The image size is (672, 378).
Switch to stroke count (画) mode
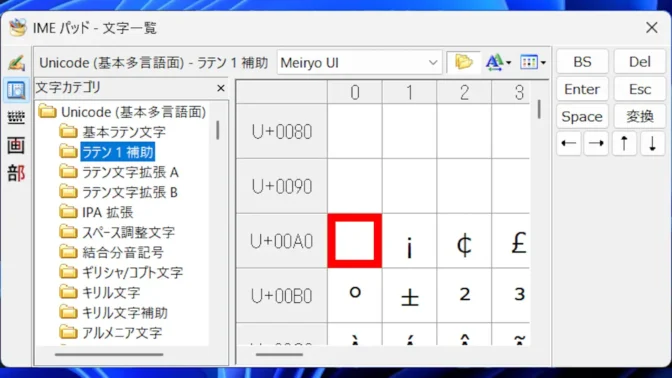pos(16,145)
